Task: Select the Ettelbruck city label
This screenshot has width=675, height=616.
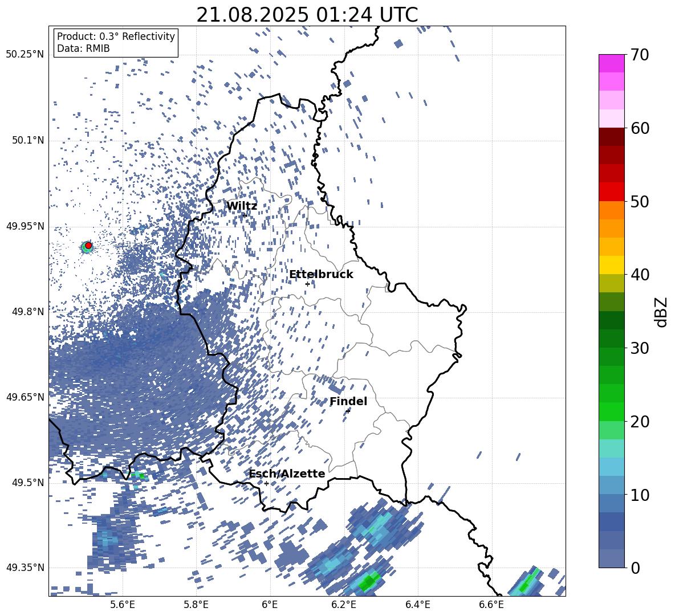Action: [x=321, y=275]
